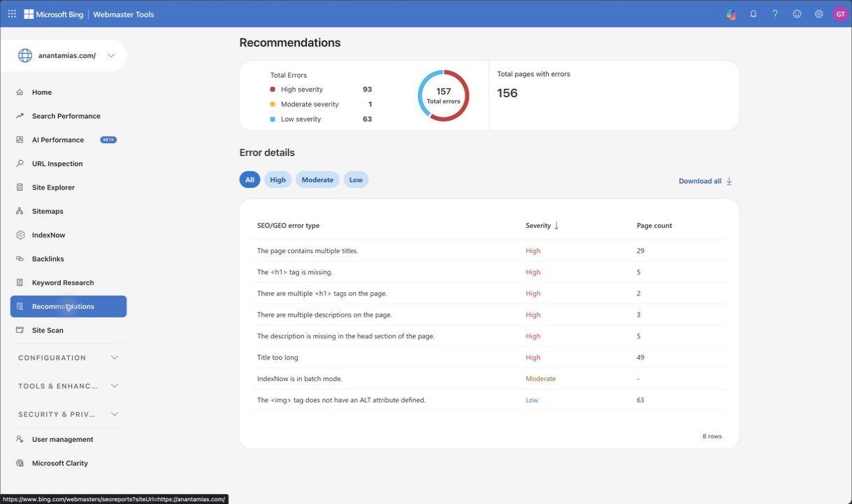The width and height of the screenshot is (852, 504).
Task: Click the Download all link
Action: [x=705, y=181]
